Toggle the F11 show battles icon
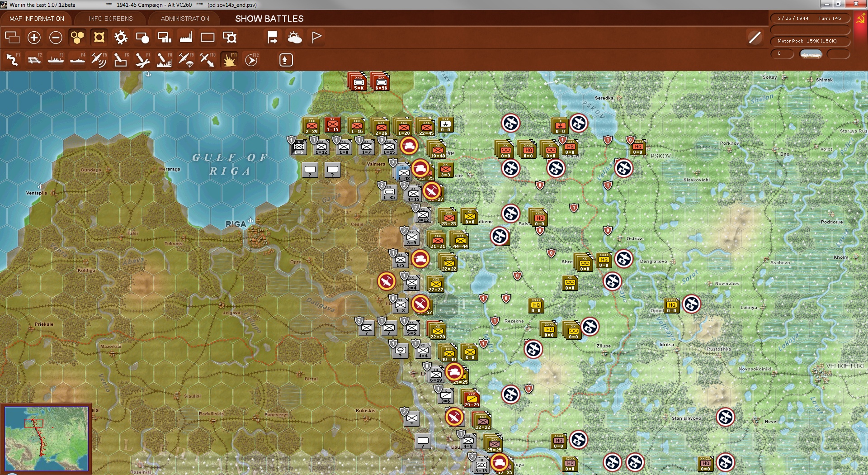 [x=229, y=60]
